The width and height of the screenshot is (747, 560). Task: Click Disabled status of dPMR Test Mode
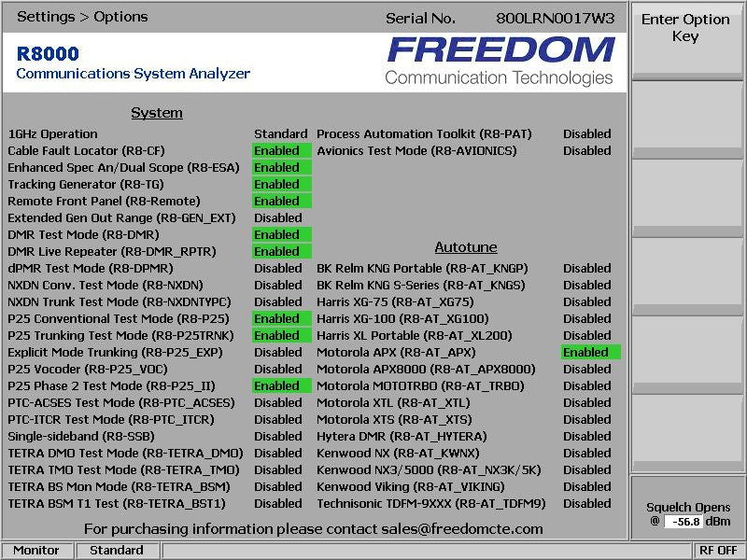coord(278,268)
